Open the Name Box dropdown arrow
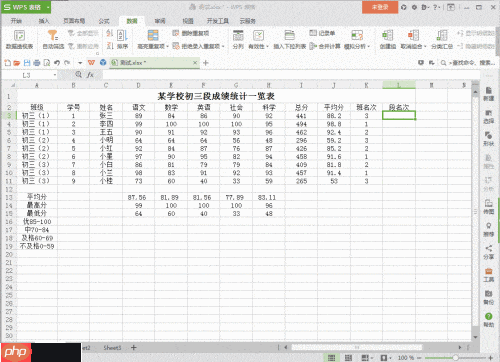Viewport: 500px width, 362px height. point(55,75)
